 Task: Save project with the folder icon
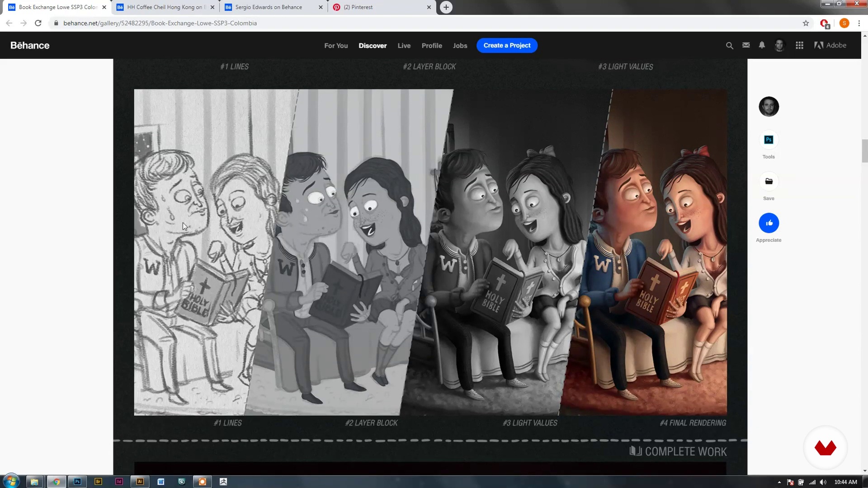769,182
